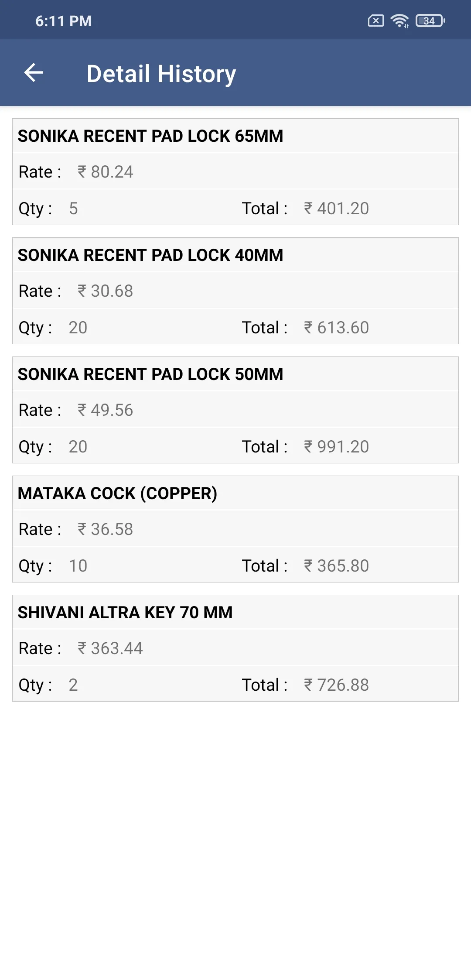Select SONIKA RECENT PAD LOCK 65MM item
471x980 pixels.
[150, 136]
